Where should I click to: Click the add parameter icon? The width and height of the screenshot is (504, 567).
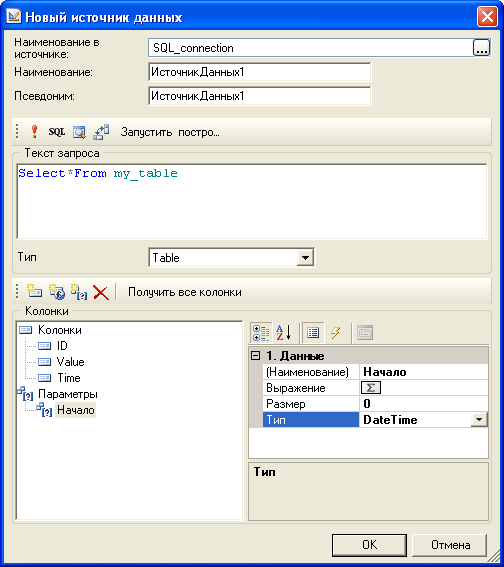point(79,291)
